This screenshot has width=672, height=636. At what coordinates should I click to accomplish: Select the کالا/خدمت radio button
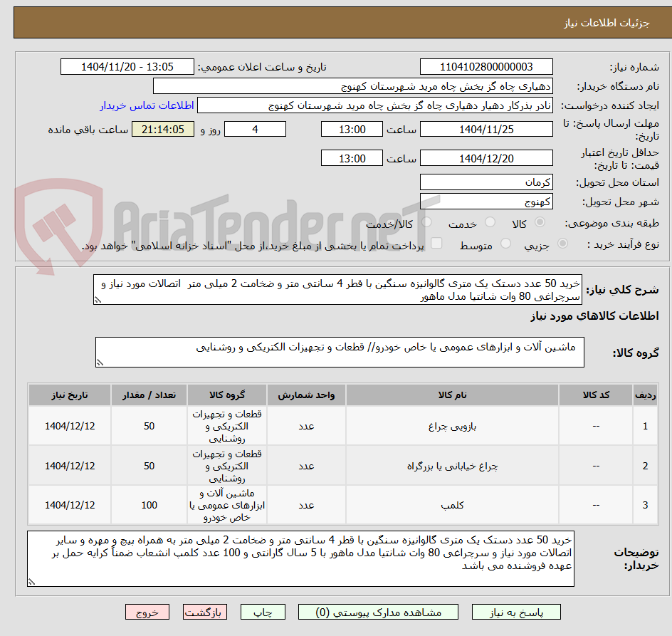(x=426, y=222)
